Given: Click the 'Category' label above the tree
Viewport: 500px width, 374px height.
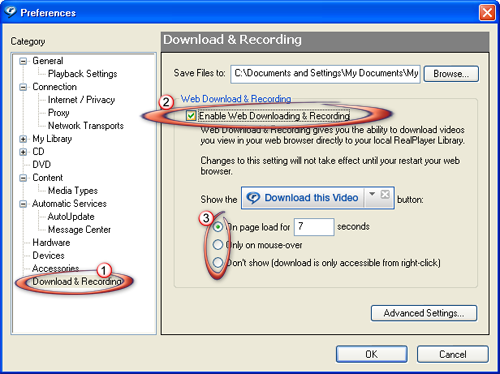Looking at the screenshot, I should coord(28,41).
